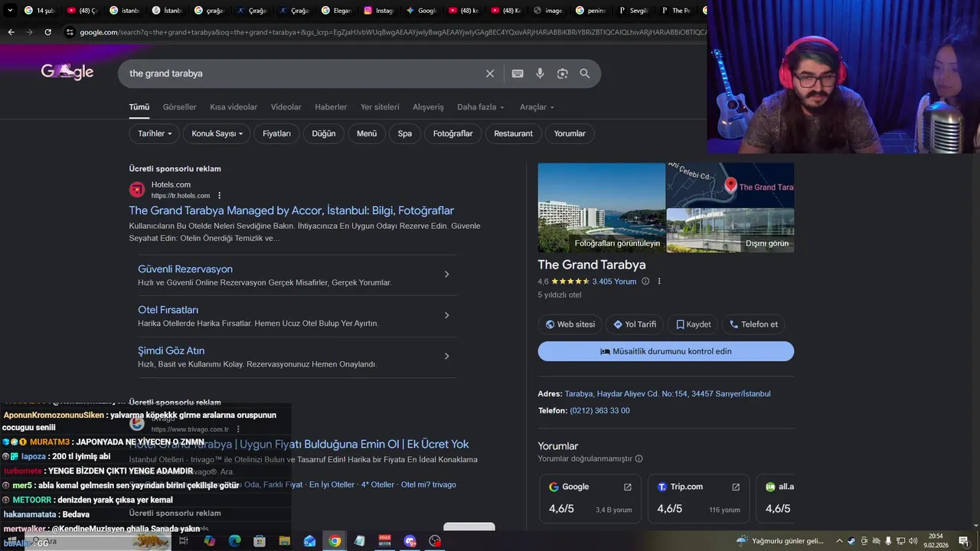The image size is (980, 551).
Task: Get directions with Yol Tarifi
Action: pos(635,324)
